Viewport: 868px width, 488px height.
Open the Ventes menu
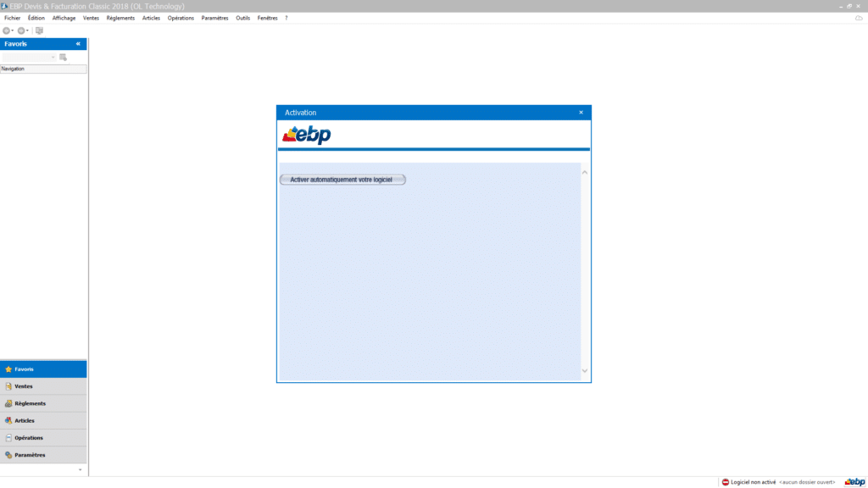tap(91, 19)
